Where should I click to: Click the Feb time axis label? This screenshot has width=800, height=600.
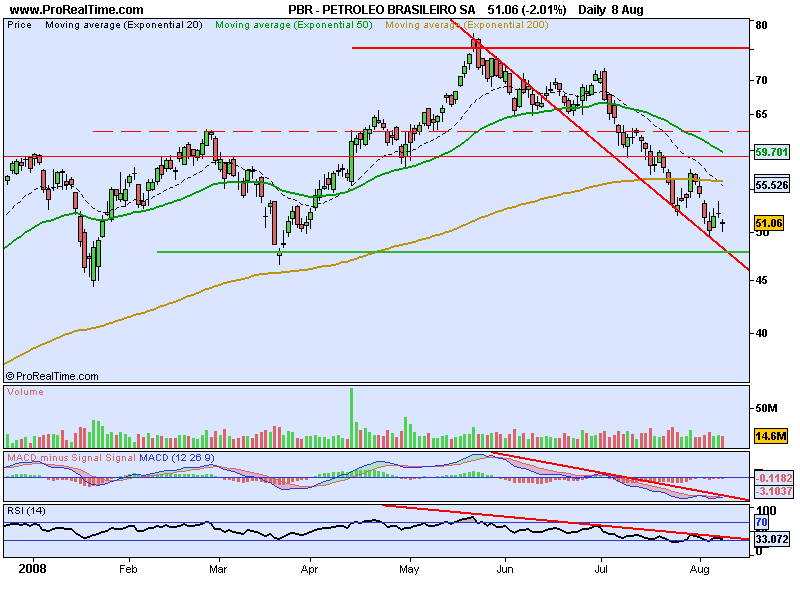point(128,569)
